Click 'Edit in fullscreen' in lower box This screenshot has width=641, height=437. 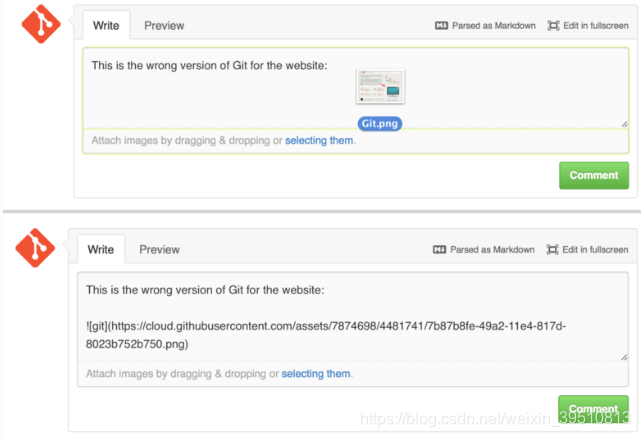[x=595, y=249]
